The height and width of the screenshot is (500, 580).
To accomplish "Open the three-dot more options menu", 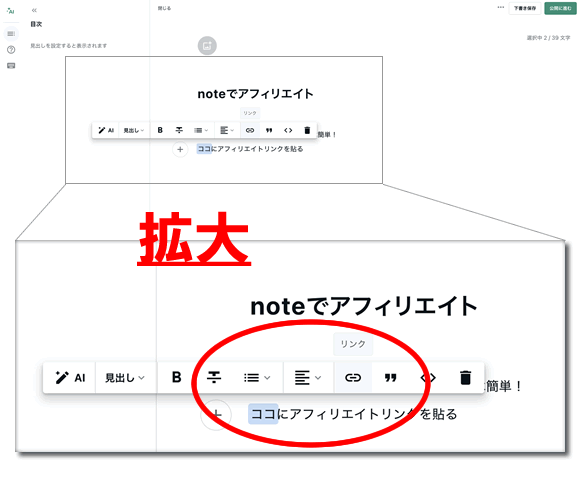I will [500, 7].
